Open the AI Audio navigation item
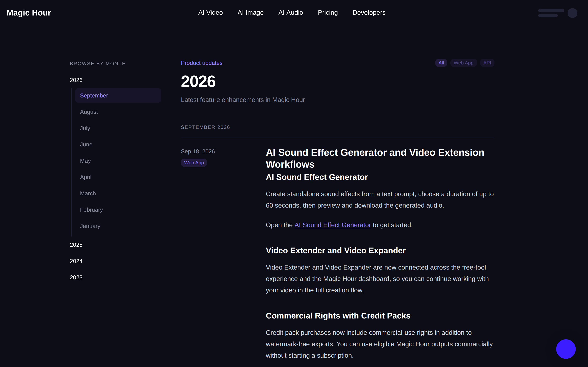Screen dimensions: 588x367 pos(291,12)
